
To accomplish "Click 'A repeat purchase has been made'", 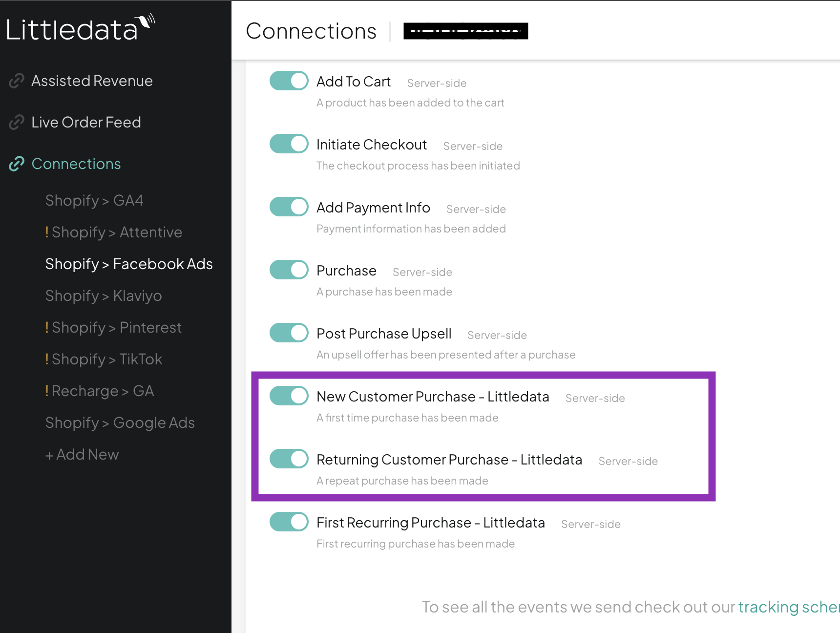I will pyautogui.click(x=402, y=481).
